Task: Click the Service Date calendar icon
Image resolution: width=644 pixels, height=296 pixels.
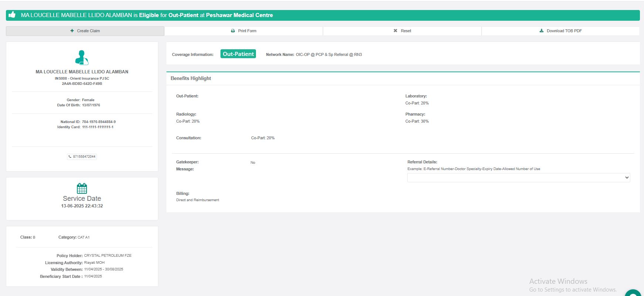Action: pyautogui.click(x=82, y=188)
